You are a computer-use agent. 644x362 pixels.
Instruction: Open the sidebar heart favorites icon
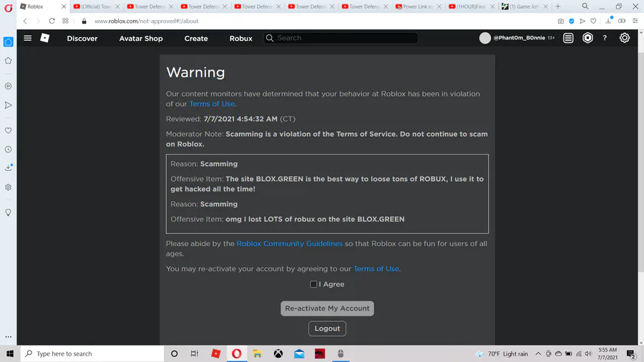(8, 130)
